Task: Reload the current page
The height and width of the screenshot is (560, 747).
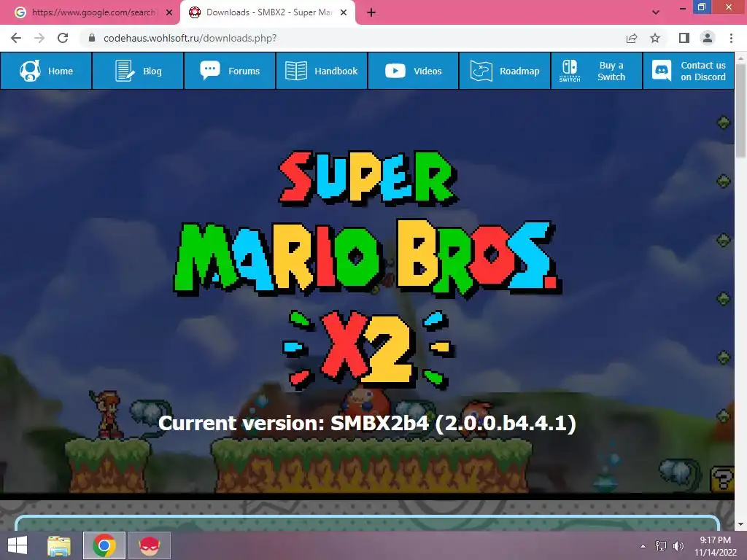Action: tap(63, 38)
